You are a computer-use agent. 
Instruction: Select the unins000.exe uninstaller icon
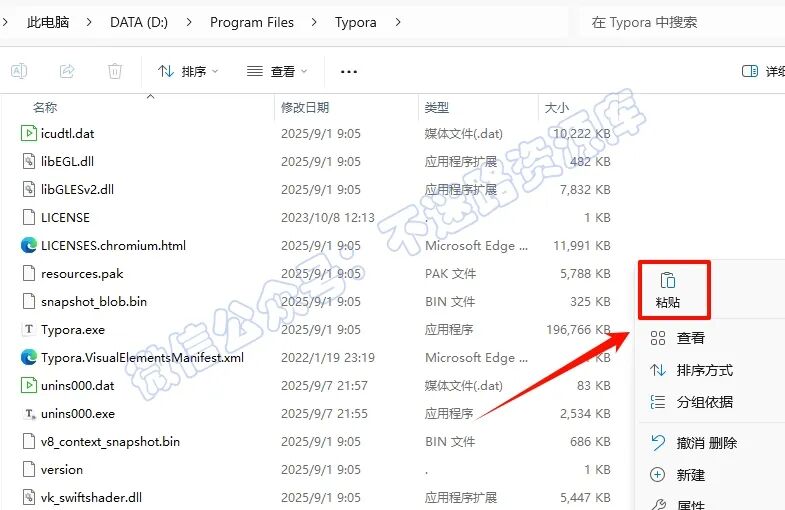pos(30,414)
